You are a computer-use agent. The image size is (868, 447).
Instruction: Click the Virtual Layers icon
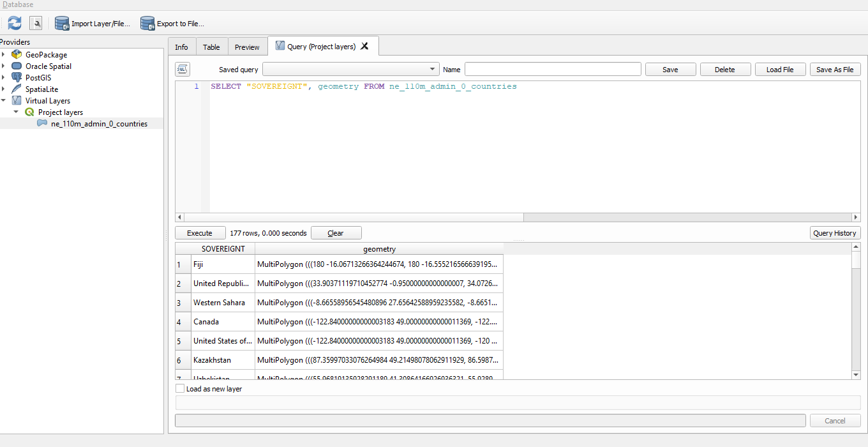[16, 100]
